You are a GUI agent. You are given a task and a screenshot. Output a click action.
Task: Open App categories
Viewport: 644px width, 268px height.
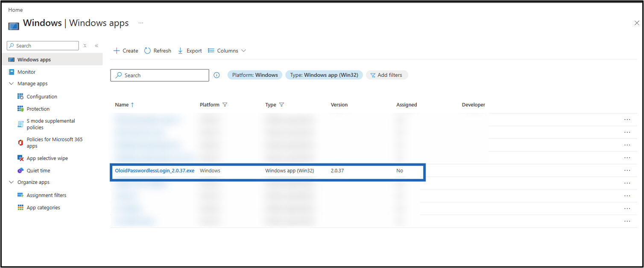(44, 208)
